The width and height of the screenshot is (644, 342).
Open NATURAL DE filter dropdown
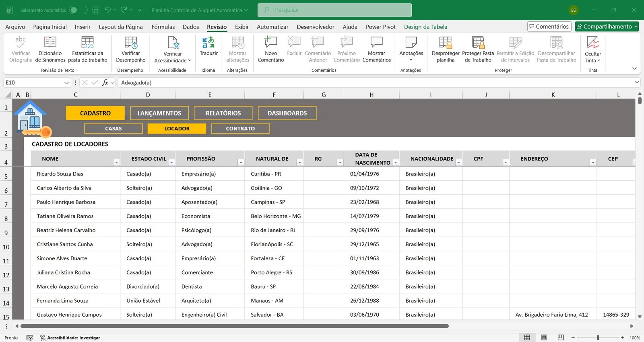point(299,163)
